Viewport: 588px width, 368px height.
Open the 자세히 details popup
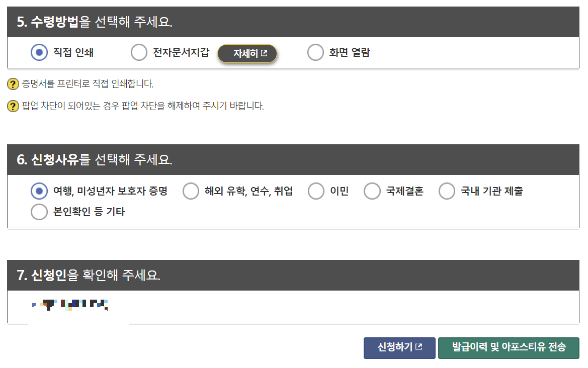pos(247,53)
